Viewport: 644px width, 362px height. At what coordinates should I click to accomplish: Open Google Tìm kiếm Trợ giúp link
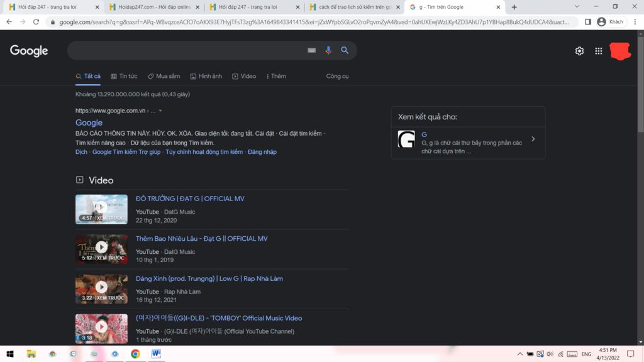coord(126,152)
